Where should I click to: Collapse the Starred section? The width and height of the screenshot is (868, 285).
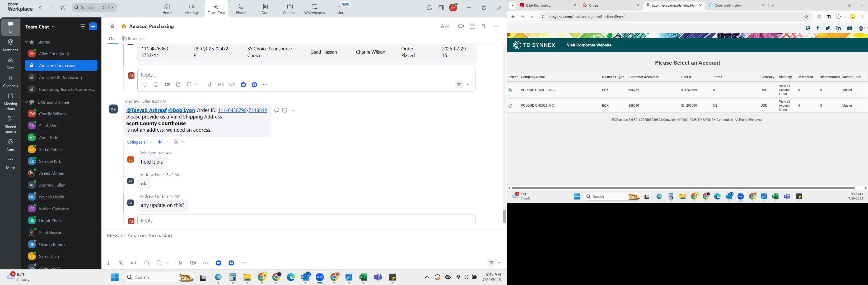(x=26, y=42)
